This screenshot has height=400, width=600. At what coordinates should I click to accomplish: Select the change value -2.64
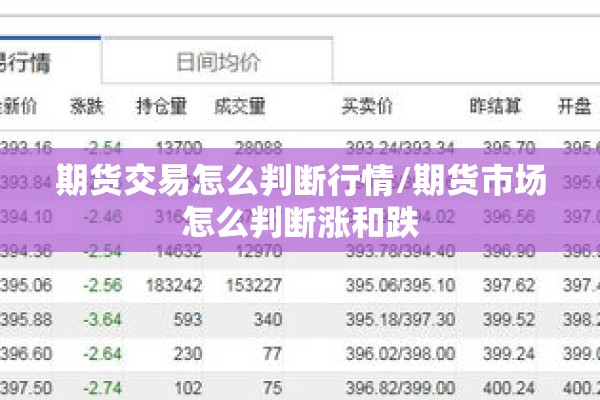(x=103, y=354)
